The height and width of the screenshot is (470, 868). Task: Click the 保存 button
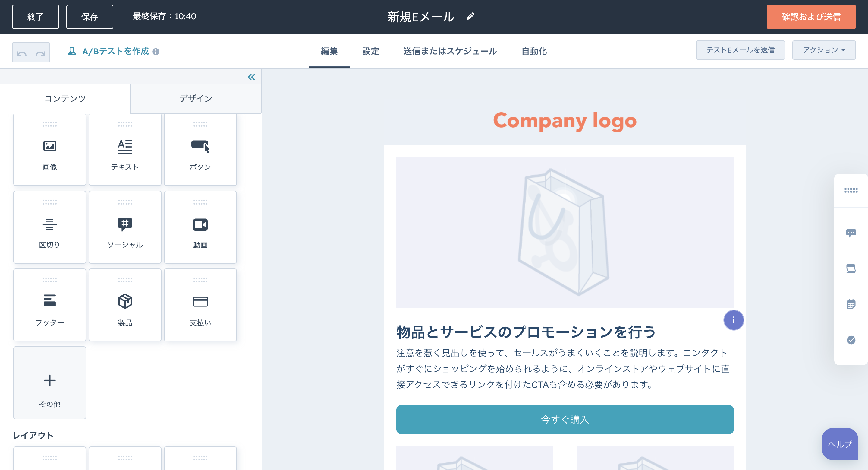point(90,17)
